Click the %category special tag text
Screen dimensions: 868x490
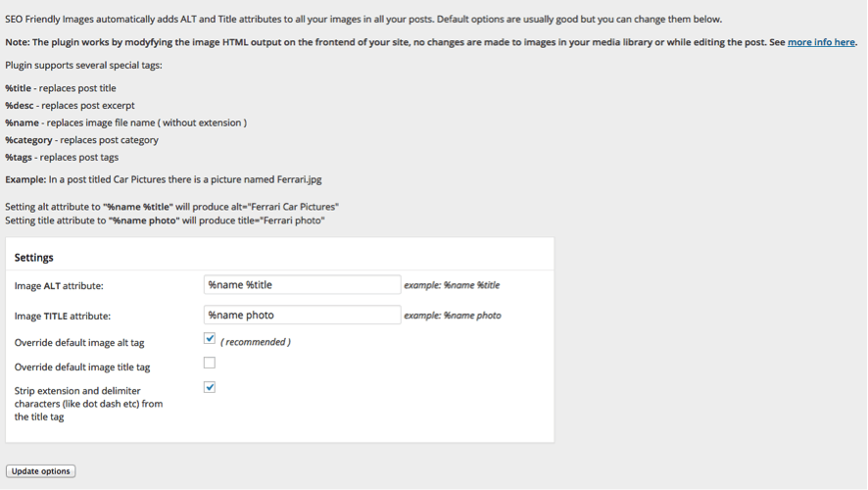tap(27, 140)
